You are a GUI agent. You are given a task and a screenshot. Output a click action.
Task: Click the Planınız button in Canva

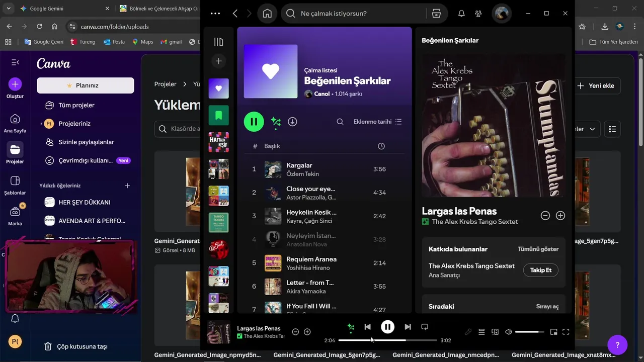point(86,85)
